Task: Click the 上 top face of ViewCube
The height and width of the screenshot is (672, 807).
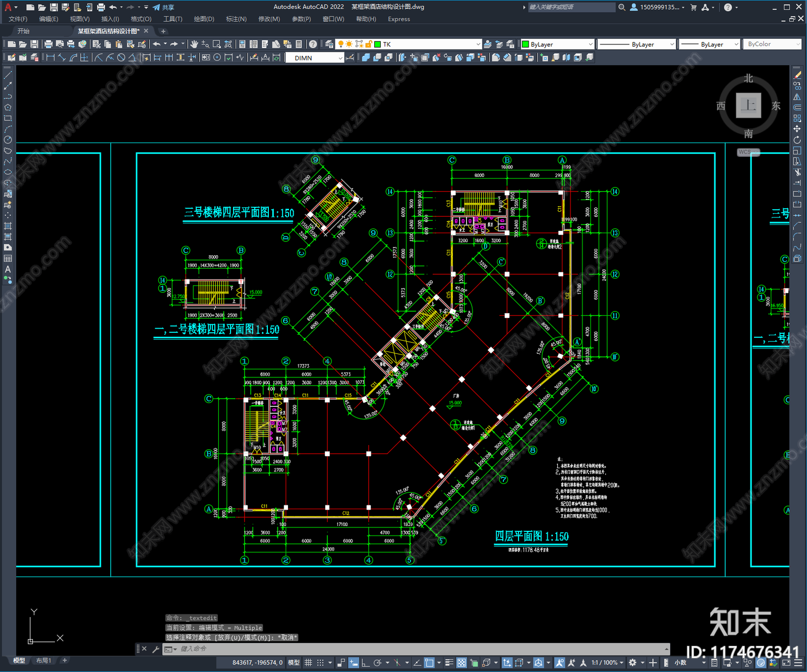Action: coord(748,105)
